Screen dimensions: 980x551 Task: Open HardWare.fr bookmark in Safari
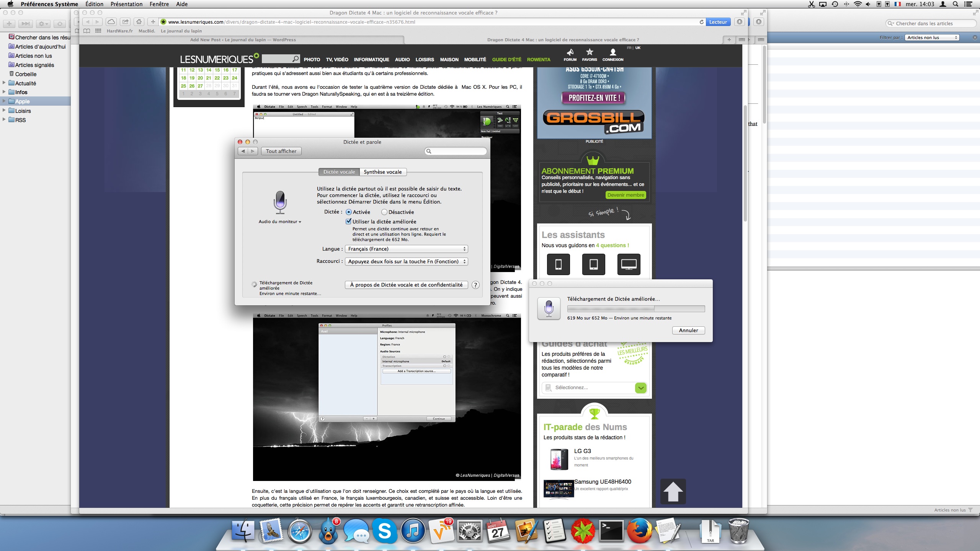pyautogui.click(x=119, y=31)
